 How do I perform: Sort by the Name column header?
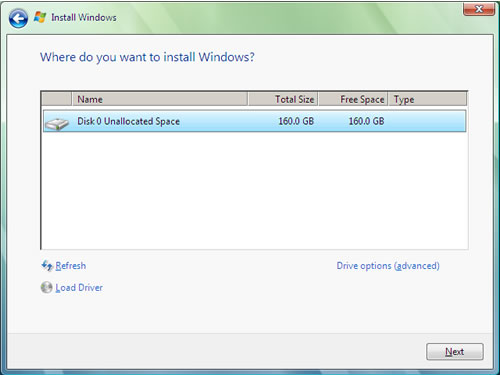[160, 99]
